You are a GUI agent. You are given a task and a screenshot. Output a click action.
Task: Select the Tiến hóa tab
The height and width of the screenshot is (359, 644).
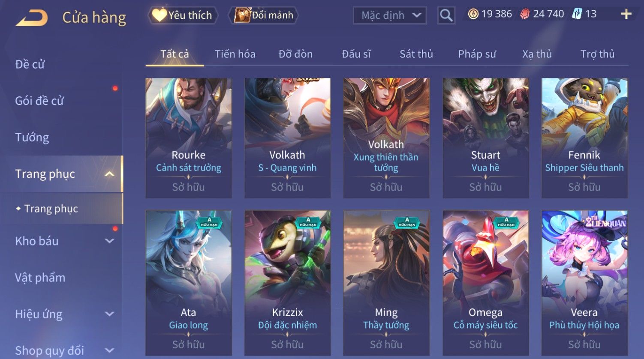coord(235,54)
